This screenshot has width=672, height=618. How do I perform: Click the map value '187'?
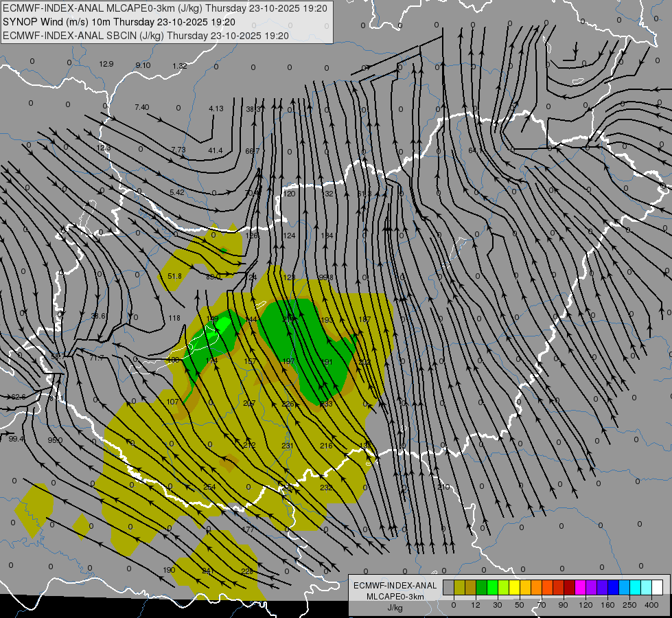coord(364,319)
